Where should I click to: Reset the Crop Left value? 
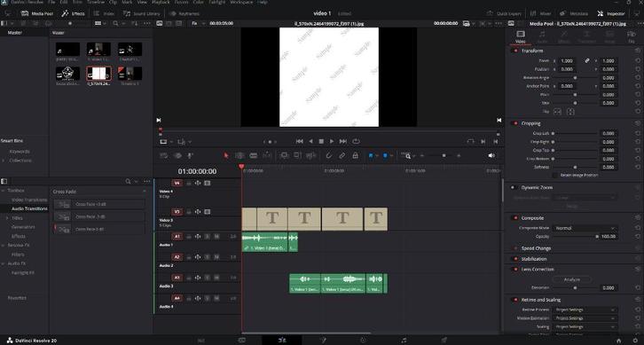pos(638,134)
